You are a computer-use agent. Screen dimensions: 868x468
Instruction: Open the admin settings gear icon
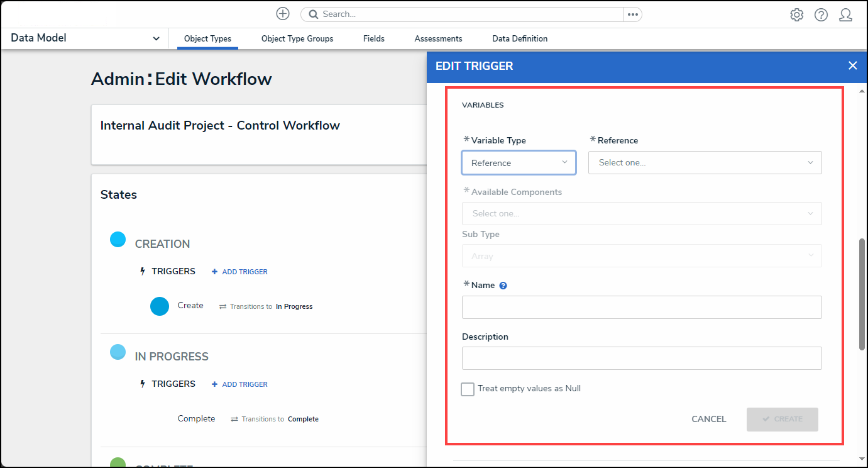[796, 15]
